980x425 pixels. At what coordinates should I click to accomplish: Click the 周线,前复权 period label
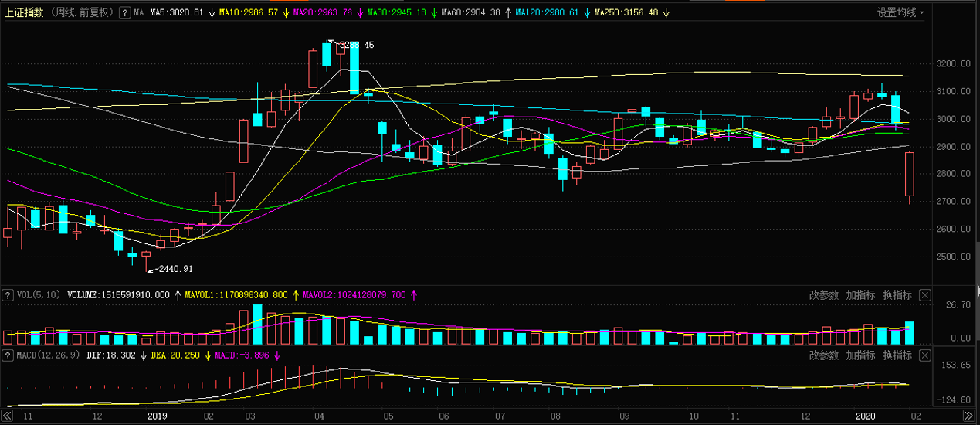tap(83, 13)
